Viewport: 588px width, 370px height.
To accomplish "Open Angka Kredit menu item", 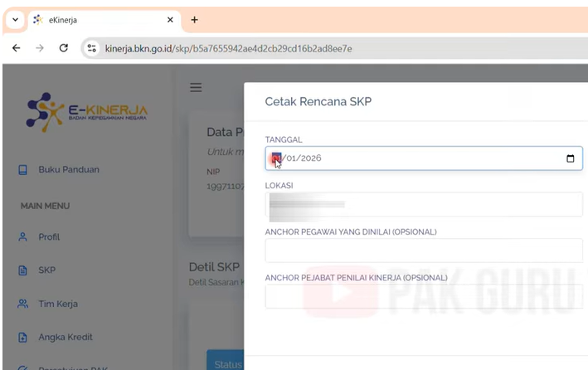I will tap(66, 337).
